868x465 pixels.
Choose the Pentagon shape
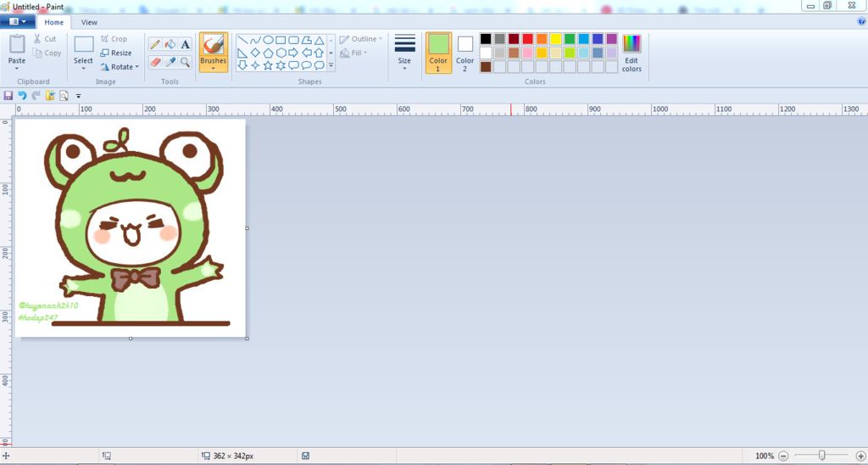coord(268,53)
